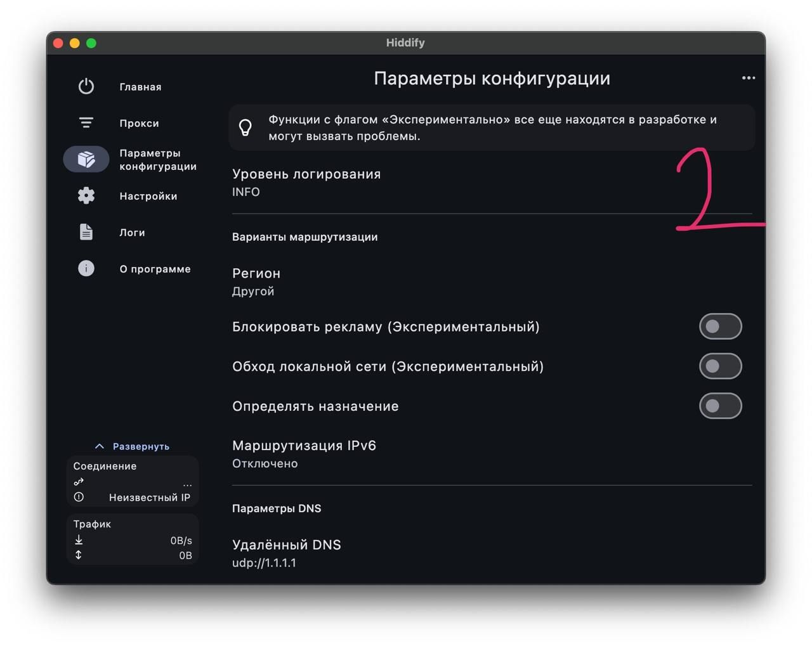The height and width of the screenshot is (646, 812).
Task: Click the Отключено IPv6 value
Action: click(265, 463)
